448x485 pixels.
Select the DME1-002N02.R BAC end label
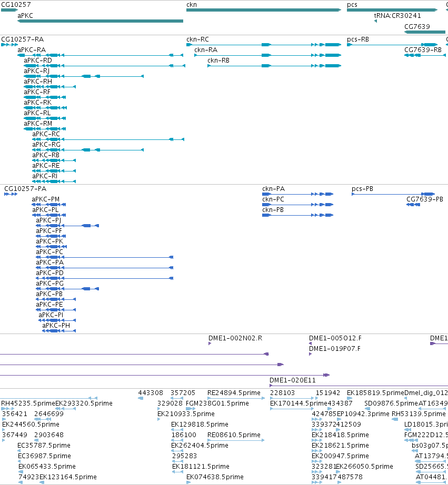pos(235,338)
